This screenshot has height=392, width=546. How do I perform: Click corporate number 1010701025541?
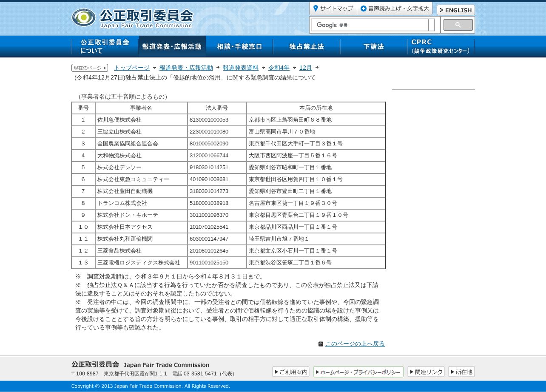coord(209,227)
